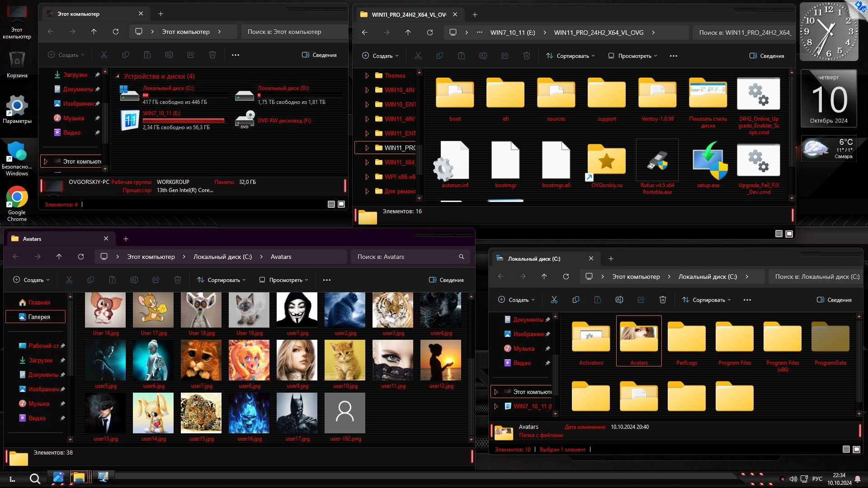Viewport: 868px width, 488px height.
Task: Open Rufus v4.5 x64 Portable.exe
Action: (x=657, y=161)
